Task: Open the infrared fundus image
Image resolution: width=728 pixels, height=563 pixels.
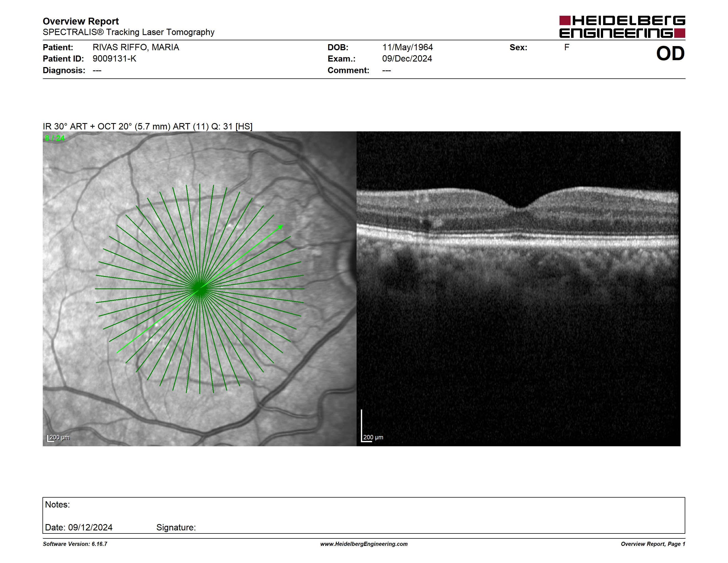Action: pos(199,288)
